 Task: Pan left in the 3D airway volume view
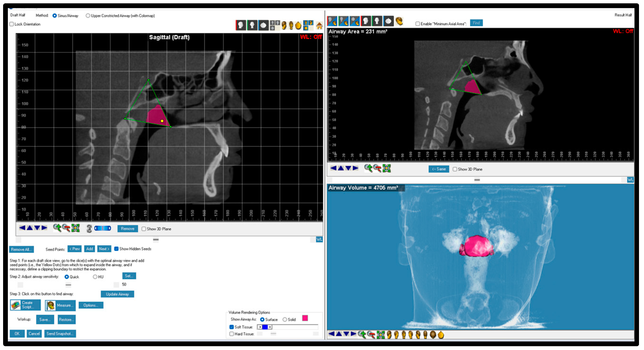pos(331,334)
